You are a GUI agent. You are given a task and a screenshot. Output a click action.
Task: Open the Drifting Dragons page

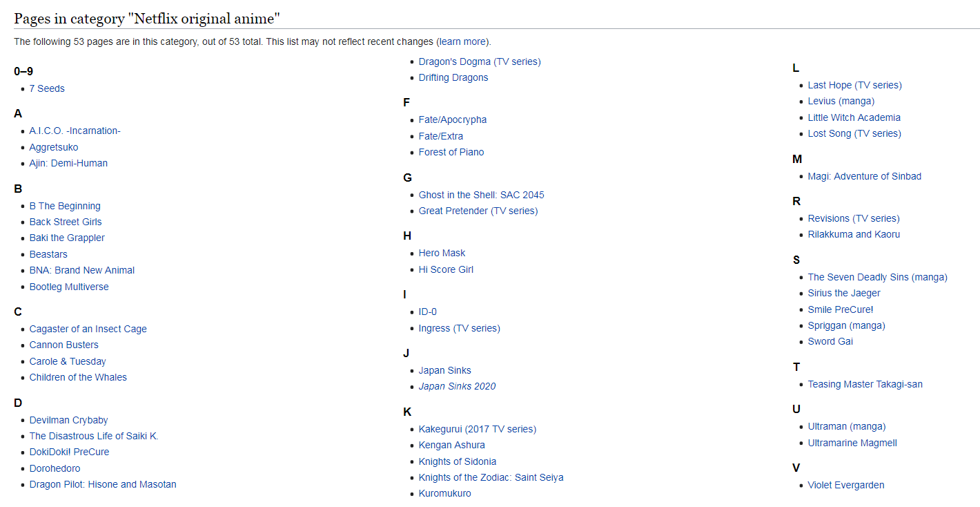(453, 77)
